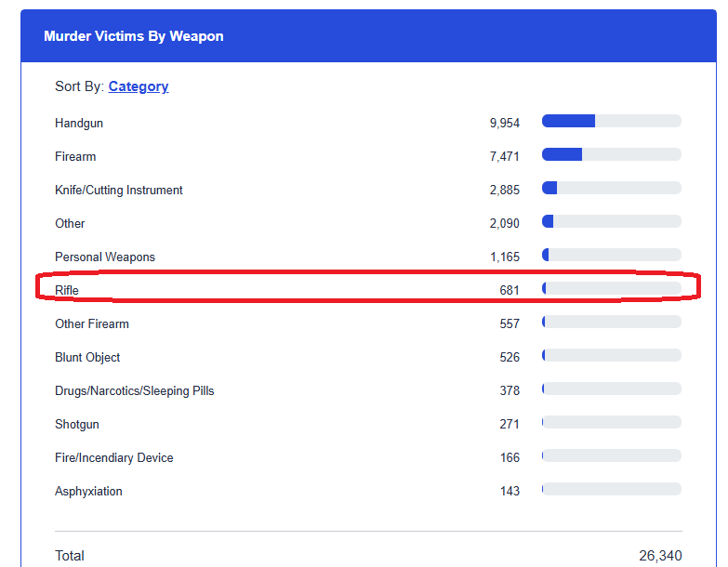
Task: Select the Other Firearm proportion bar
Action: point(612,322)
